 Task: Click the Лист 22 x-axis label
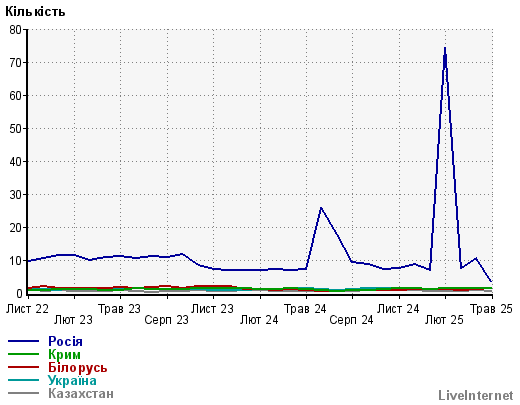tap(27, 309)
